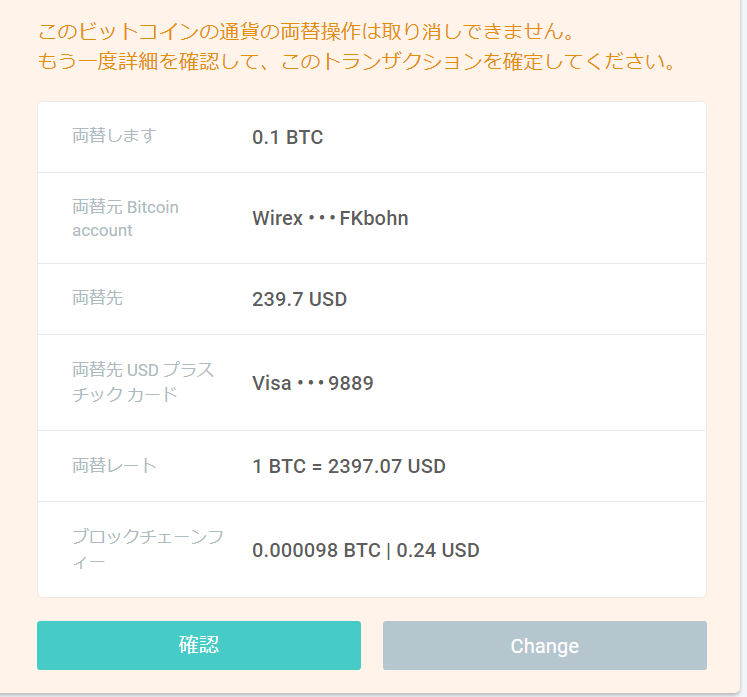Image resolution: width=747 pixels, height=697 pixels.
Task: Click the 確認 confirm button
Action: tap(199, 645)
